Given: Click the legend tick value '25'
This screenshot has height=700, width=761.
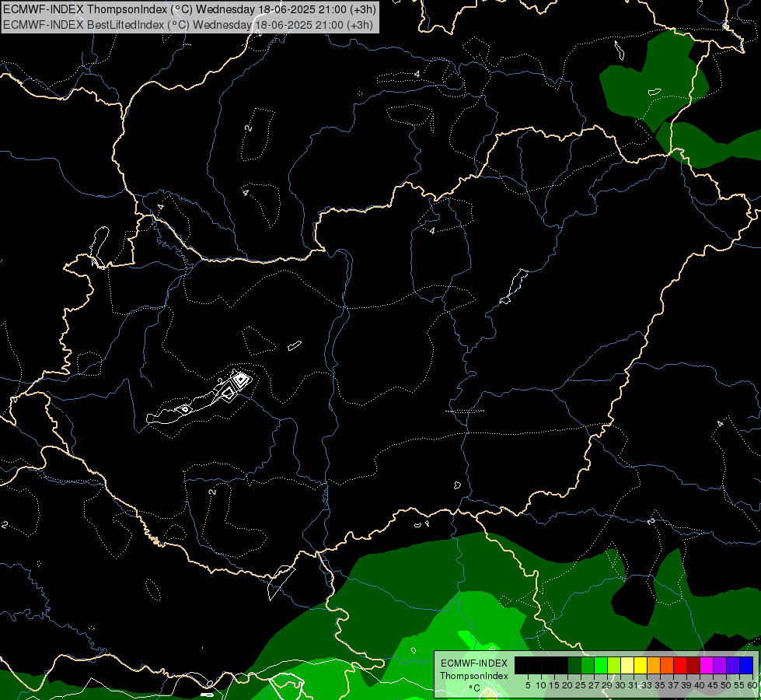Looking at the screenshot, I should pyautogui.click(x=581, y=685).
